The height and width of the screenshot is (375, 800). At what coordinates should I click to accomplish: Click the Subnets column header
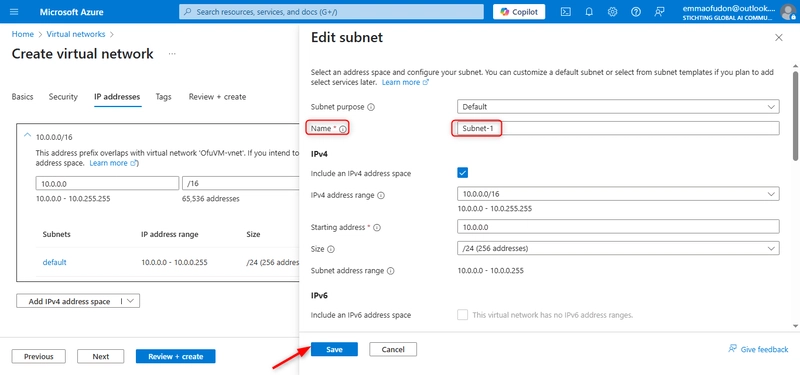click(57, 235)
